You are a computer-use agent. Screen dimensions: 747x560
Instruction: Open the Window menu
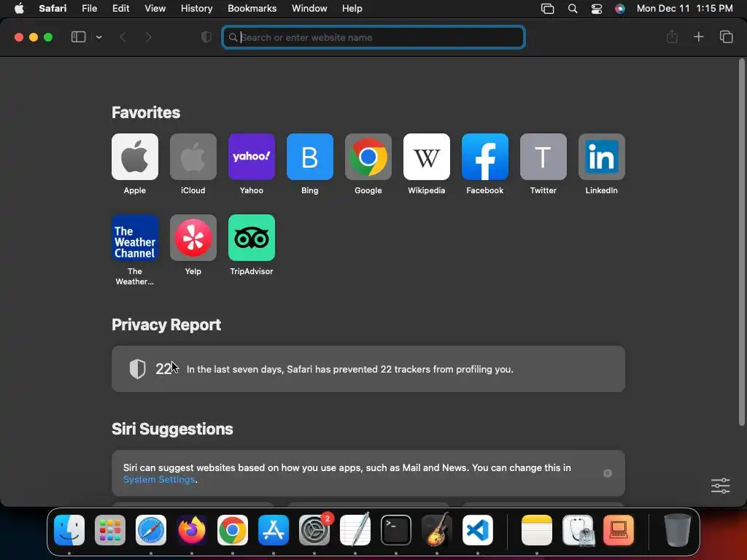coord(309,8)
